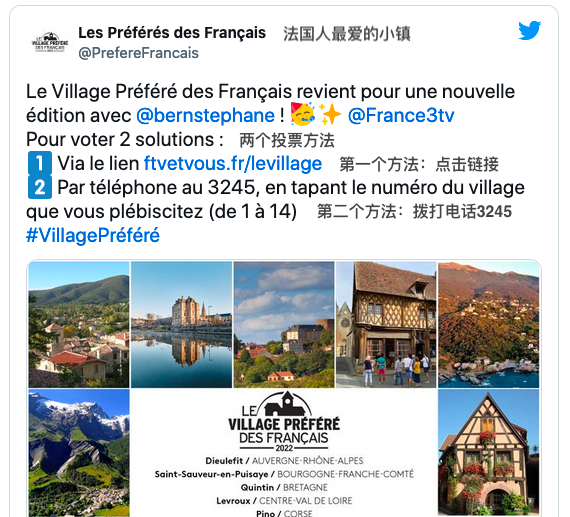Open the #VillagePréféré hashtag
570x517 pixels.
[x=93, y=235]
